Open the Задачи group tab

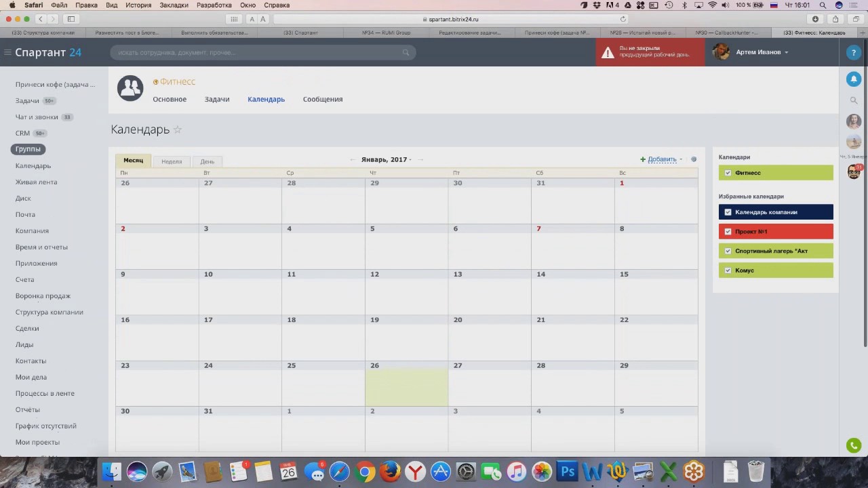pos(217,99)
